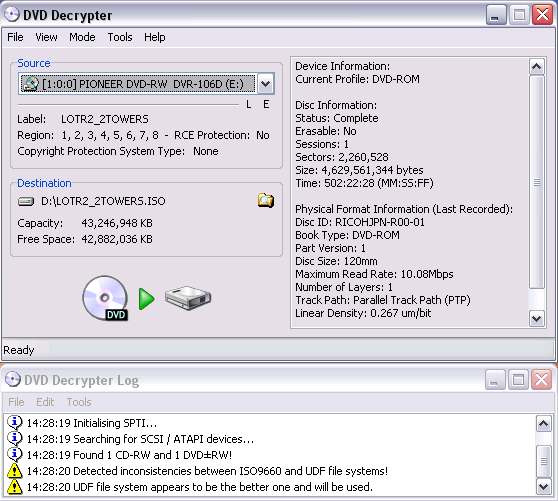558x501 pixels.
Task: Click the device info scrollbar up arrow
Action: [537, 67]
